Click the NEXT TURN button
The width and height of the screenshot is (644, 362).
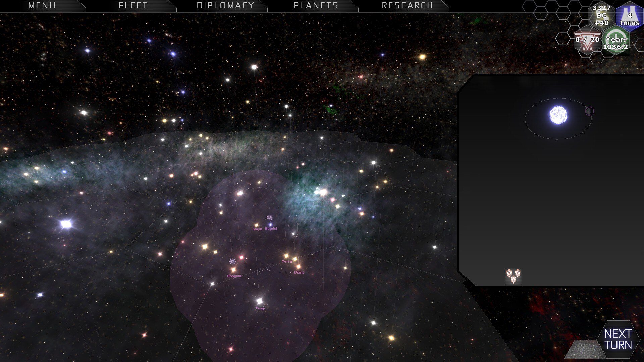[618, 339]
